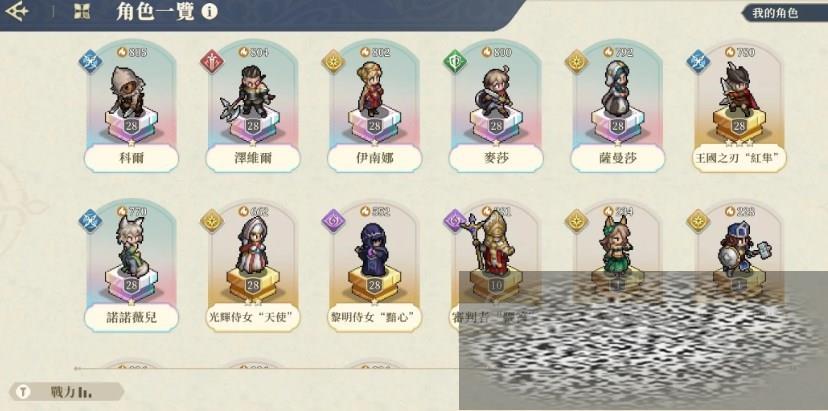This screenshot has width=828, height=411.
Task: Click the 麥莎 name label
Action: (496, 158)
